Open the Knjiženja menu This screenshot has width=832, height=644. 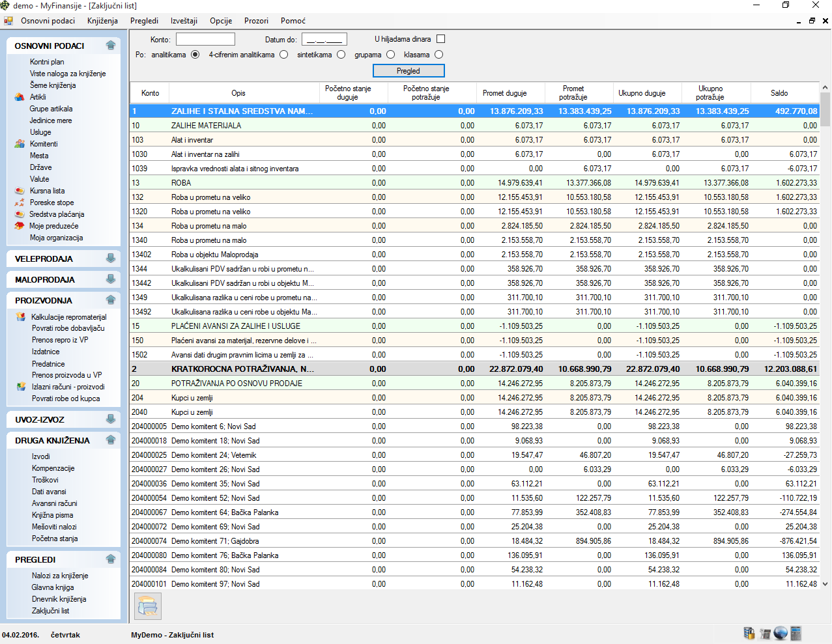click(x=102, y=21)
